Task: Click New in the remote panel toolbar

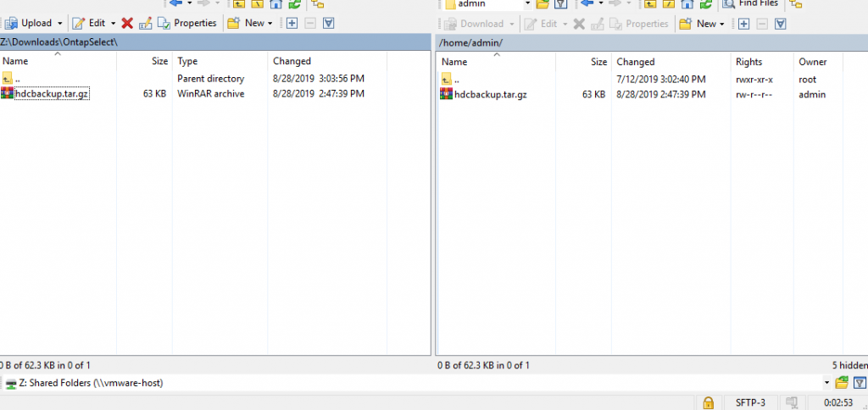Action: coord(698,24)
